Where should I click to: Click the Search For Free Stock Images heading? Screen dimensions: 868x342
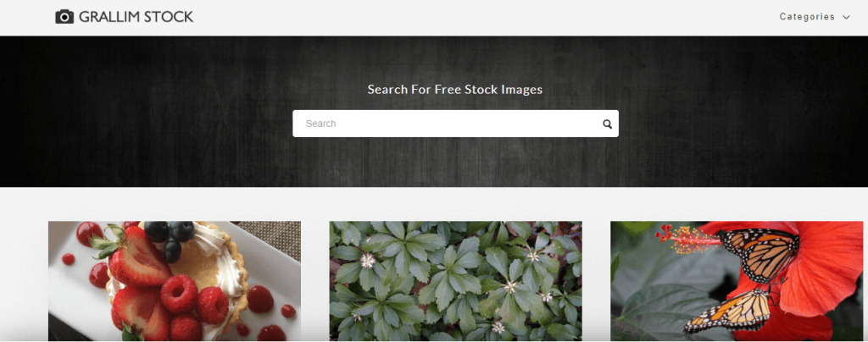[x=455, y=89]
